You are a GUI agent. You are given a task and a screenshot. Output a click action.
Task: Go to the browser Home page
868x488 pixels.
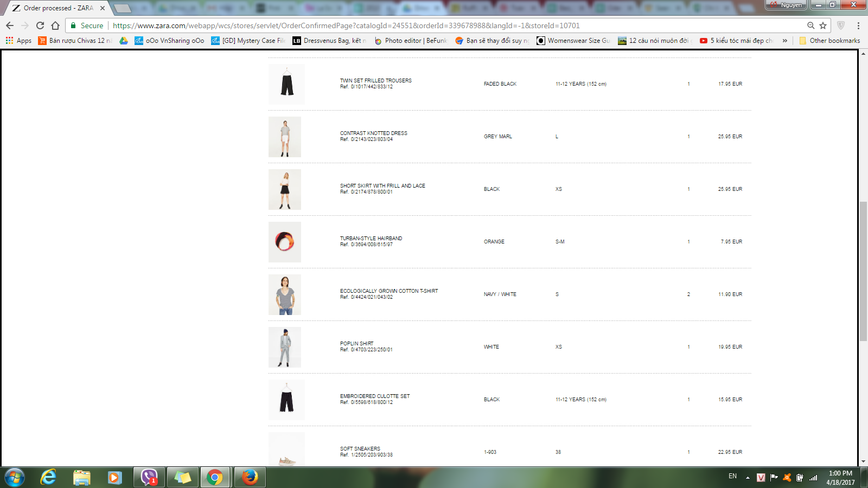[55, 25]
